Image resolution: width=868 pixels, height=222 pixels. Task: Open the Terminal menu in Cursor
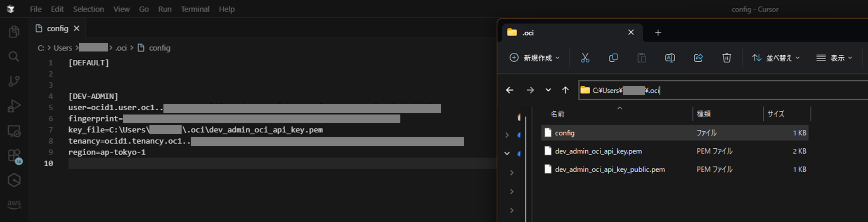(195, 9)
